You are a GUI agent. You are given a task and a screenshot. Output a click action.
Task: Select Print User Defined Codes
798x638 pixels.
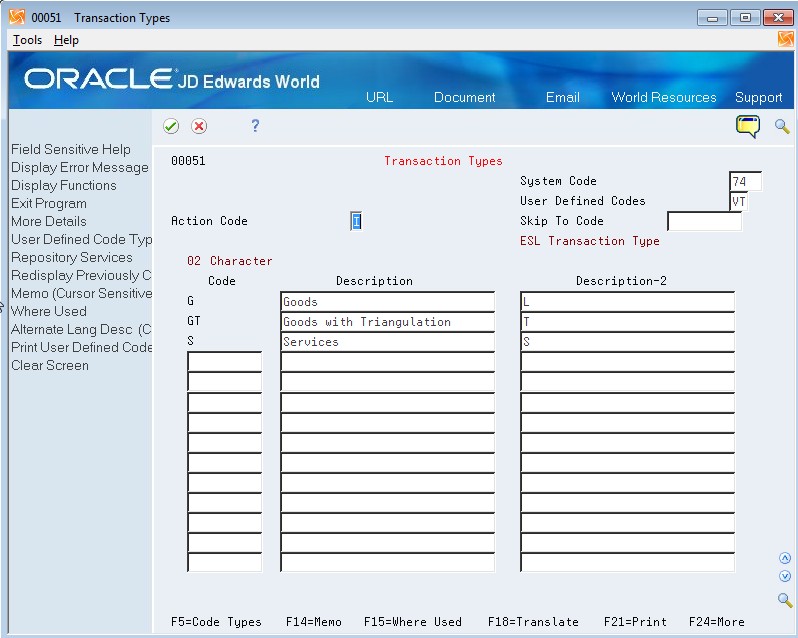(81, 347)
